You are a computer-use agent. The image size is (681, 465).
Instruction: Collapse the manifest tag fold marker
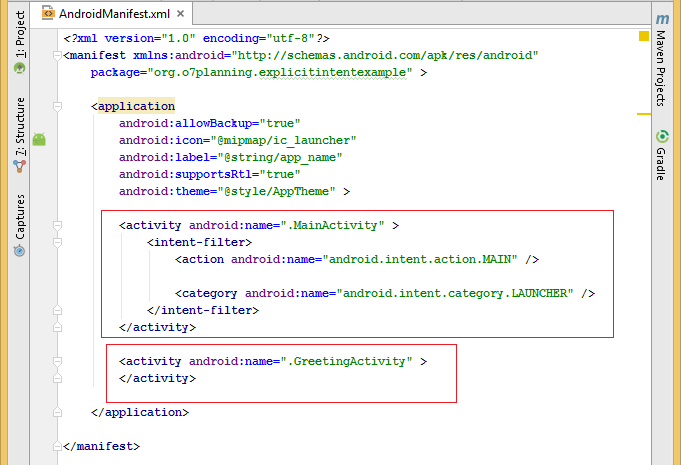click(57, 55)
